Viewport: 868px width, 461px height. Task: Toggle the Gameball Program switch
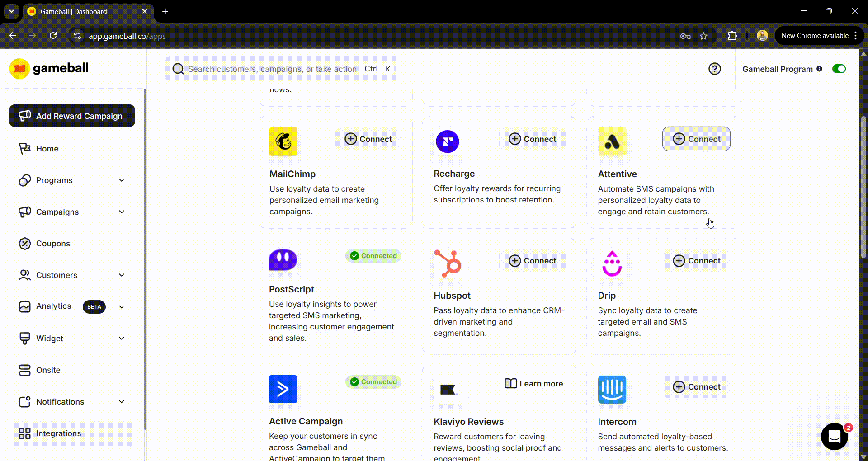[839, 69]
